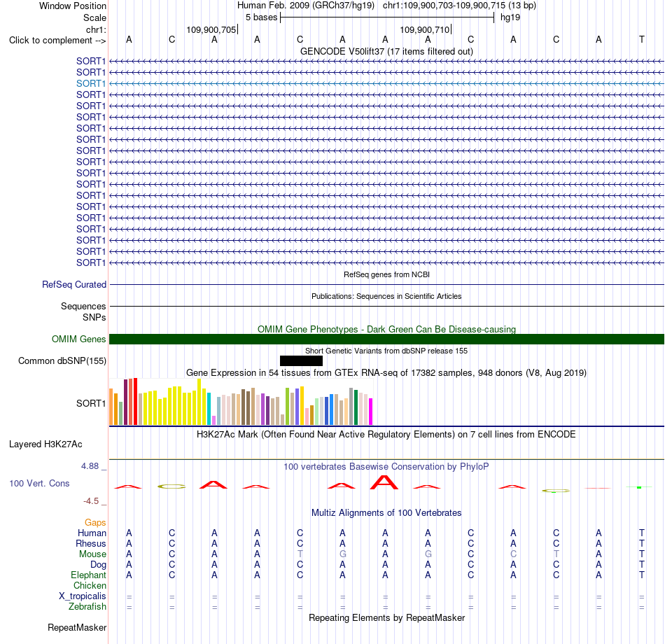Click the Zebrafish species label
Screen dimensions: 665x644
coord(87,607)
